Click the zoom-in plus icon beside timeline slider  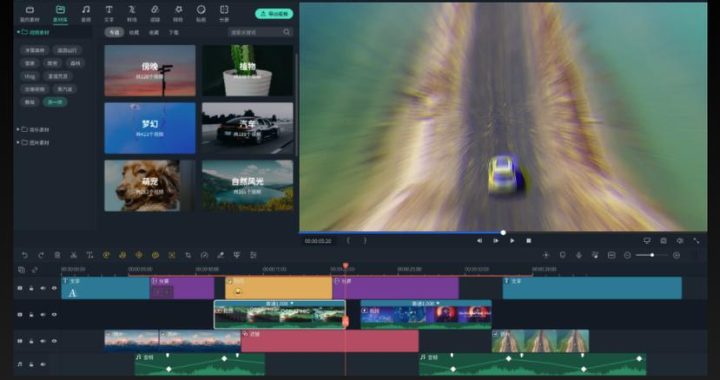(x=676, y=255)
